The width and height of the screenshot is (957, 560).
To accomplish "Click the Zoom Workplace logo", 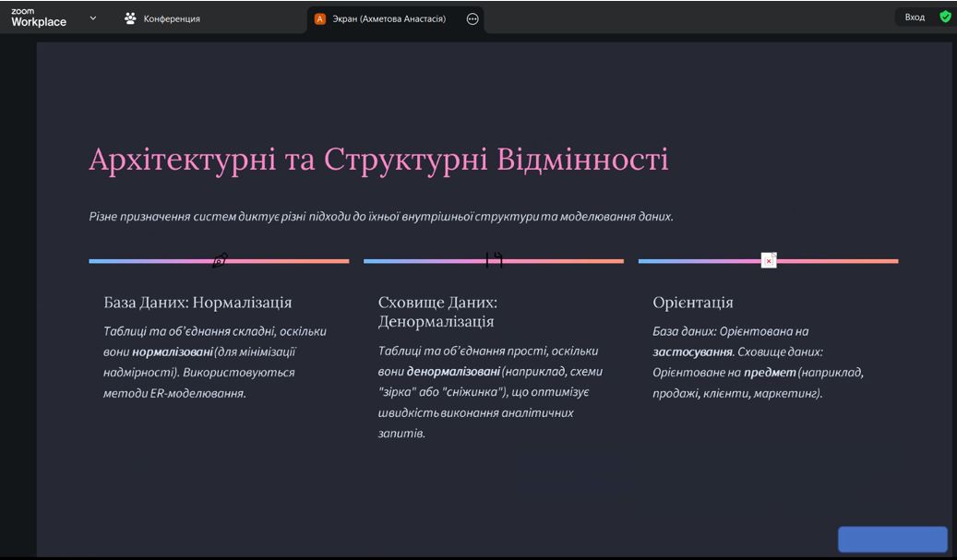I will click(39, 18).
